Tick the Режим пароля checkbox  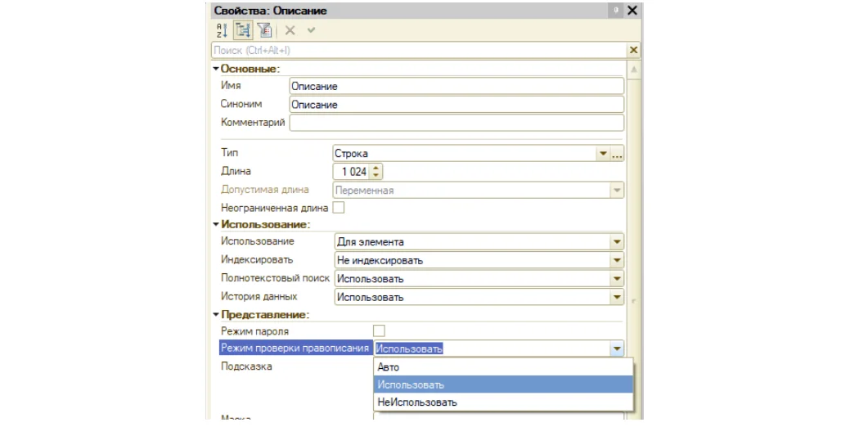[x=380, y=330]
